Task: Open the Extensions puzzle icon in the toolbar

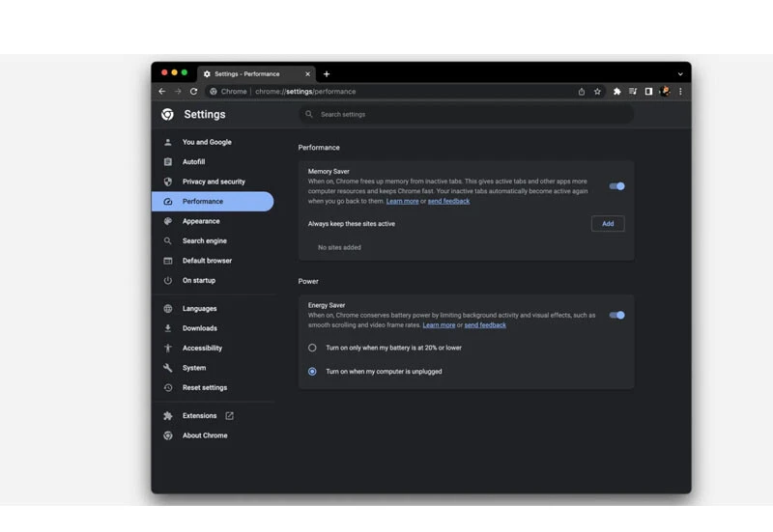Action: point(616,92)
